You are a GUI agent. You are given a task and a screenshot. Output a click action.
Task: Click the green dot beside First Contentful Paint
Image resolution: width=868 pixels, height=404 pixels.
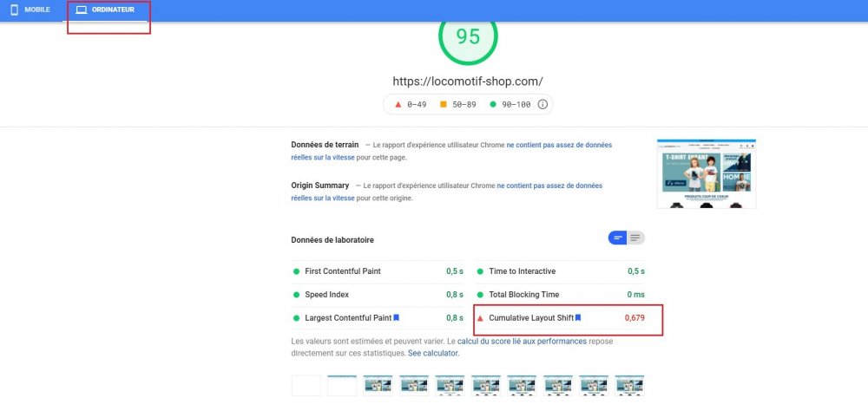click(297, 271)
